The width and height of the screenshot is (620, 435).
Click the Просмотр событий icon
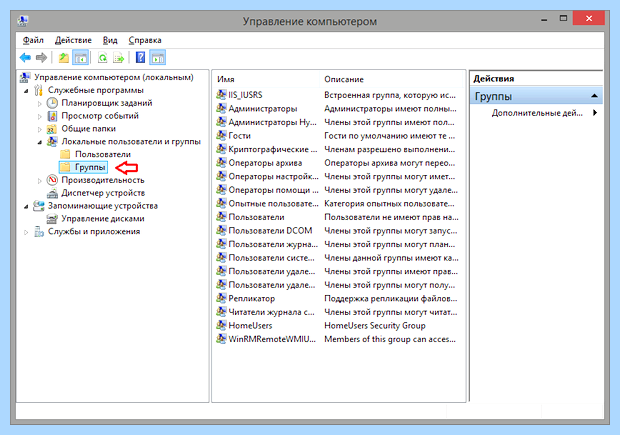coord(52,116)
